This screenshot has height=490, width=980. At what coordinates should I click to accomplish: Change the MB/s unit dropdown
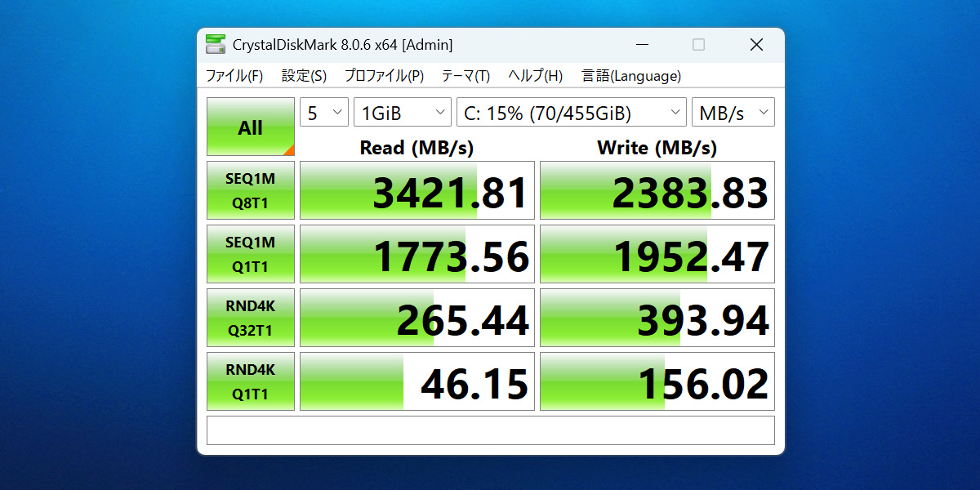click(733, 114)
